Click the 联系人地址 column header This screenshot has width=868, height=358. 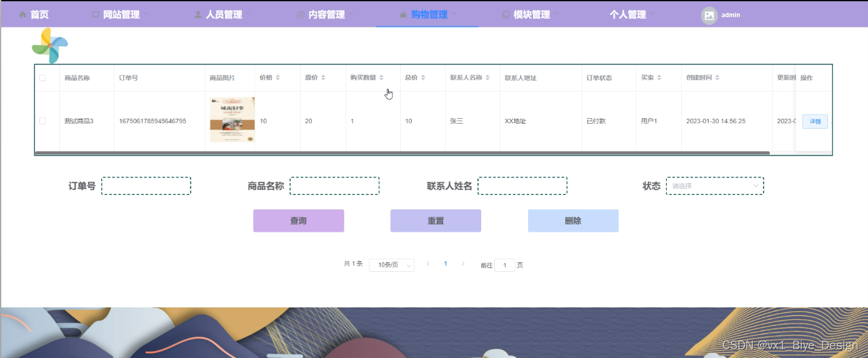pos(521,78)
